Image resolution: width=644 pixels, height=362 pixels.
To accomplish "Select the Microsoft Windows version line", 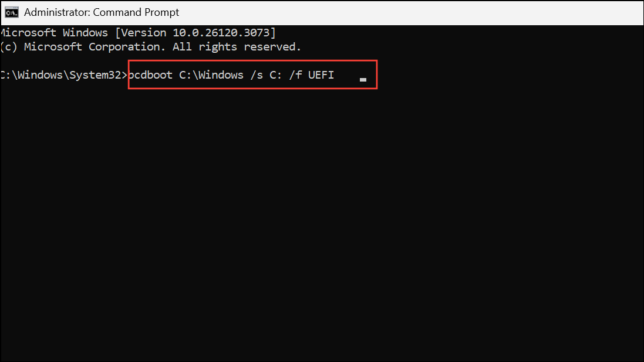I will 138,32.
